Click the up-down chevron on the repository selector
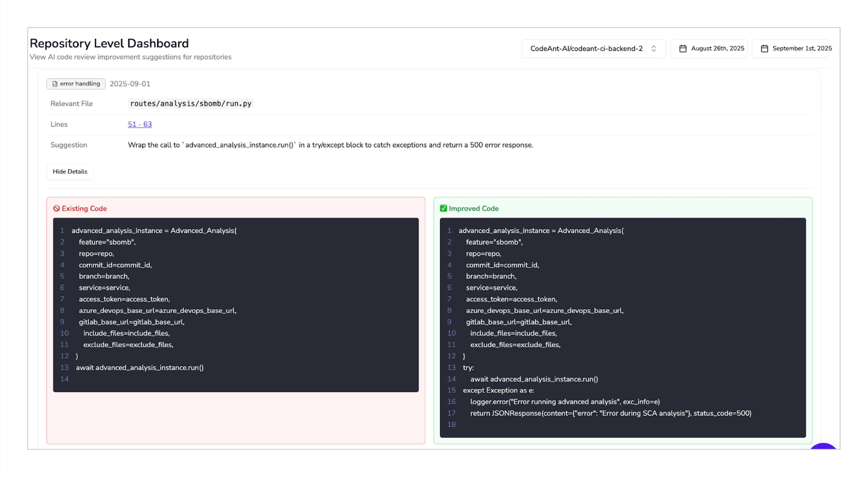 coord(654,48)
